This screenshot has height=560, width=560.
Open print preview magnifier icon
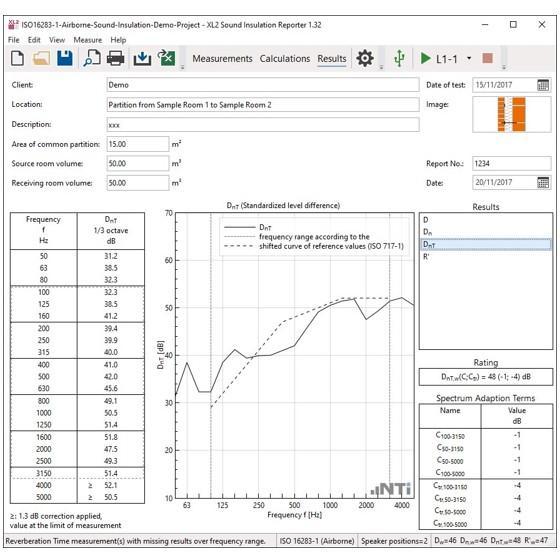[x=92, y=58]
